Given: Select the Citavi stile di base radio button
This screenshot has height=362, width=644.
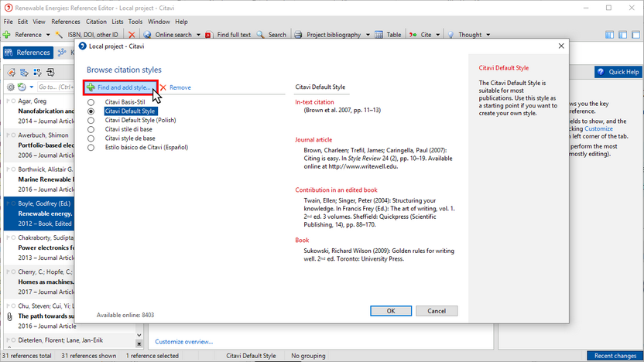Looking at the screenshot, I should (91, 129).
